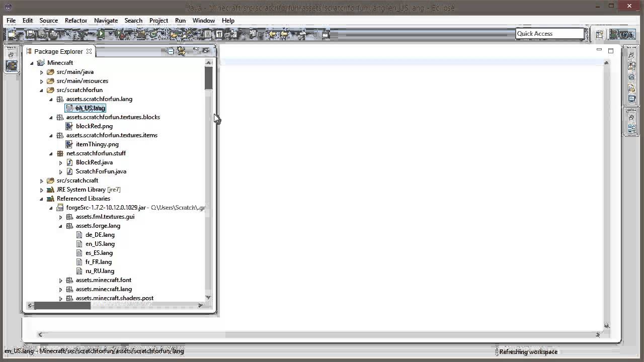644x362 pixels.
Task: Expand the src/main/java folder
Action: pos(41,72)
